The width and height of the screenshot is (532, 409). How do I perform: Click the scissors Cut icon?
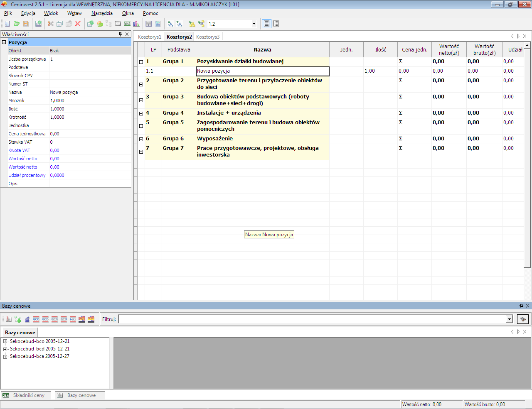(x=50, y=24)
